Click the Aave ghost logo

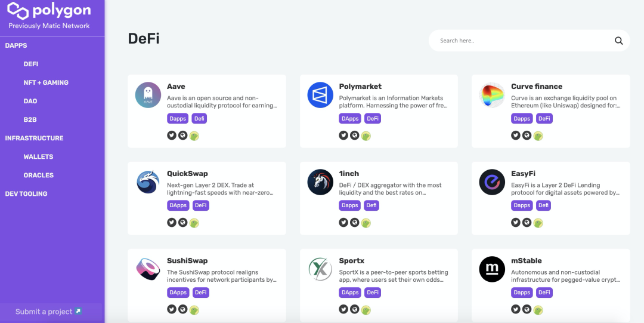148,95
